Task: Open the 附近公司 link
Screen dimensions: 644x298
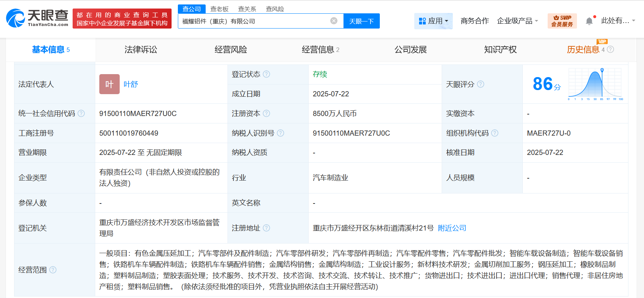Action: pyautogui.click(x=452, y=228)
